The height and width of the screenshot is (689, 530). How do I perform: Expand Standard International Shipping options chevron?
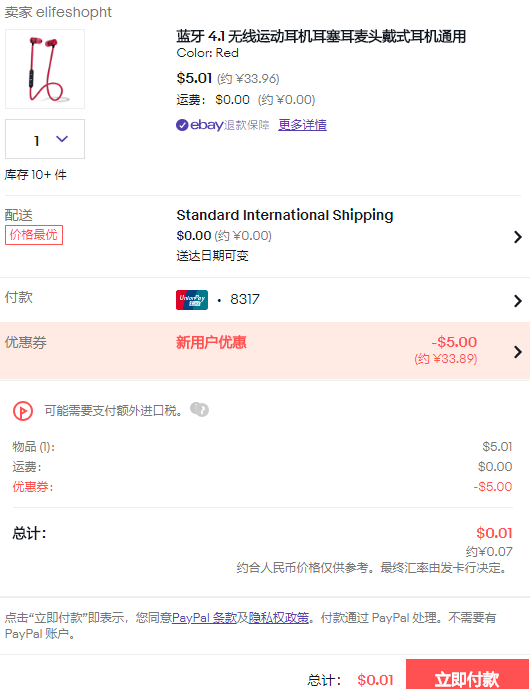click(518, 237)
